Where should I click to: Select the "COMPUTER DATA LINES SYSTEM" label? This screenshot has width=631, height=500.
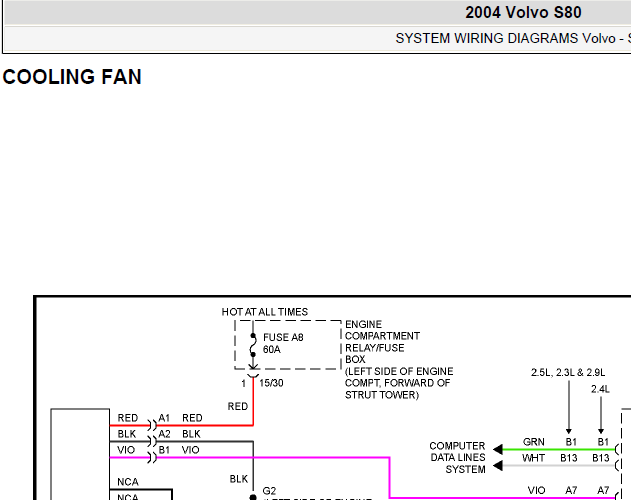pos(457,458)
